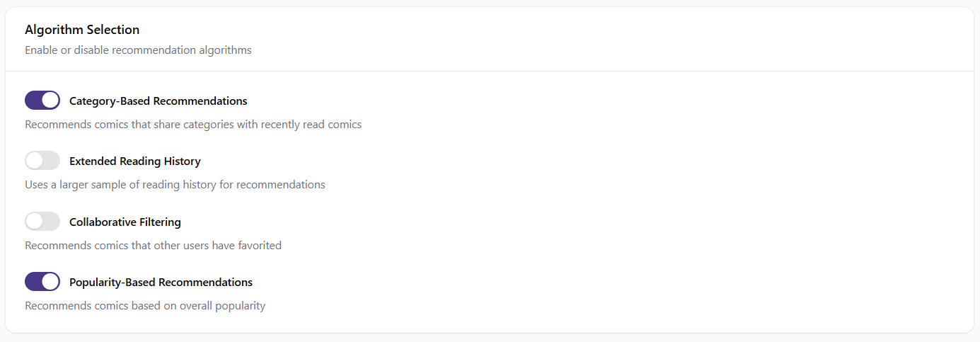Viewport: 980px width, 342px height.
Task: Click the divider line under the Algorithm Selection header
Action: pos(490,71)
